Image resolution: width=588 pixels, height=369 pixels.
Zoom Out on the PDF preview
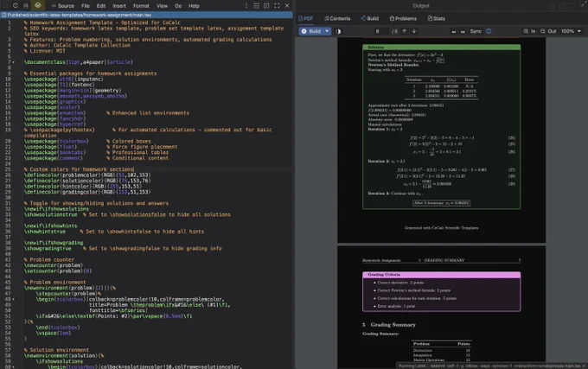click(x=548, y=31)
